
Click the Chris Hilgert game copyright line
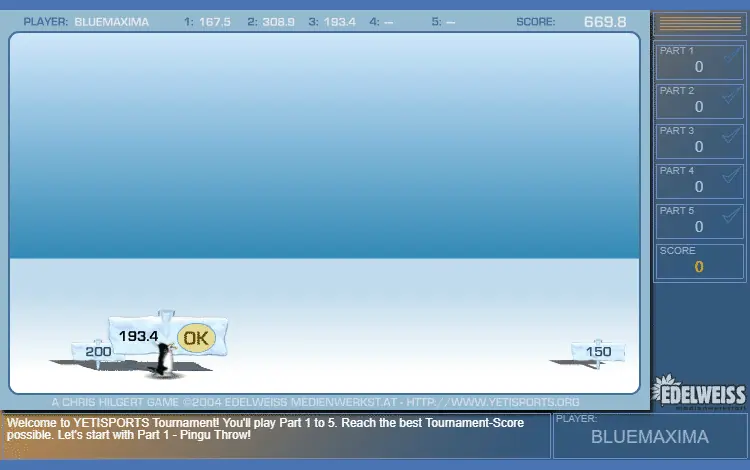[x=315, y=402]
